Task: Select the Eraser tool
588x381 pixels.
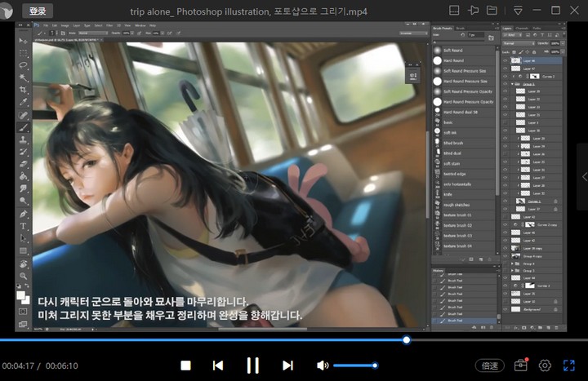Action: (x=23, y=164)
